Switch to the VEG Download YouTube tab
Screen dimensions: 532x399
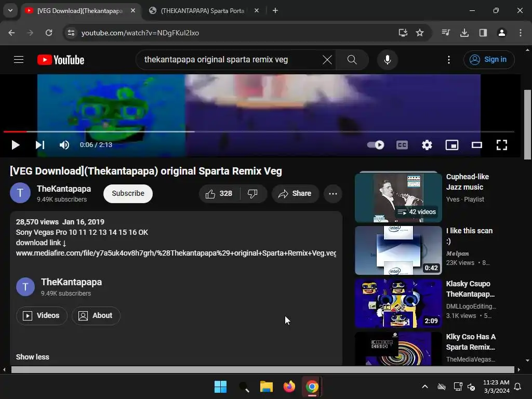(80, 10)
